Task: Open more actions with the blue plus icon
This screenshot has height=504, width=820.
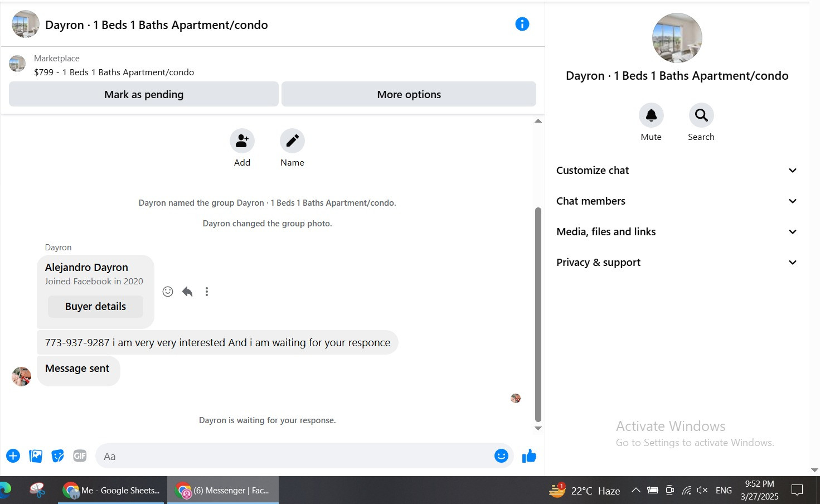Action: [13, 456]
